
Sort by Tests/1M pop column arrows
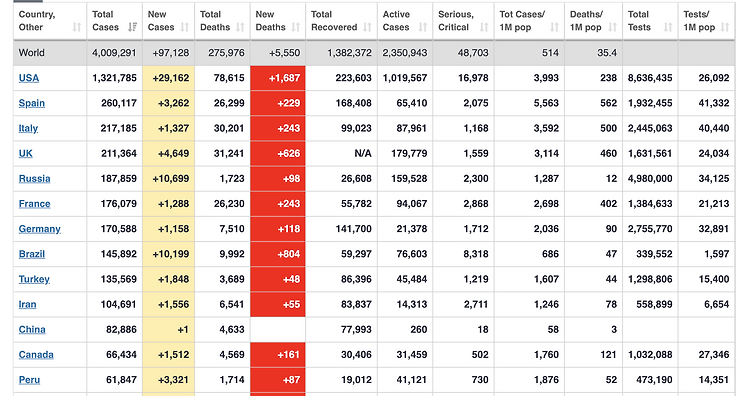click(x=725, y=27)
